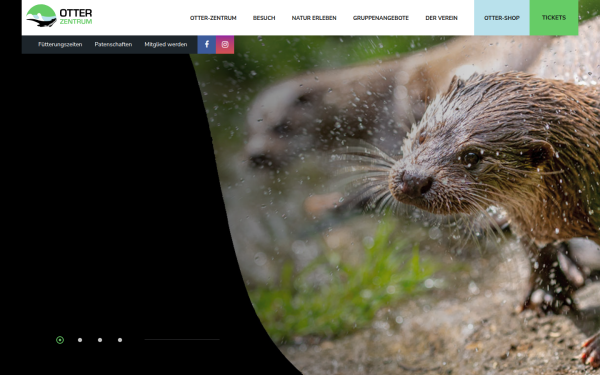Open the GRUPPENANGEBOTE menu

point(381,18)
